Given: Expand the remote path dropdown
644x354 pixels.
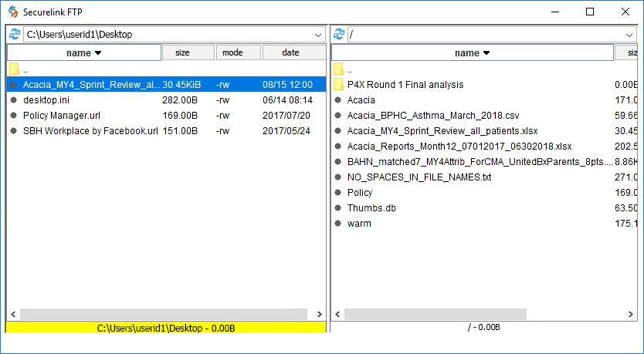Looking at the screenshot, I should (631, 35).
